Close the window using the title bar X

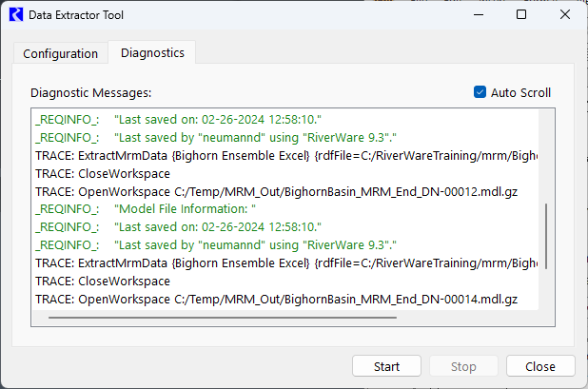[x=565, y=15]
